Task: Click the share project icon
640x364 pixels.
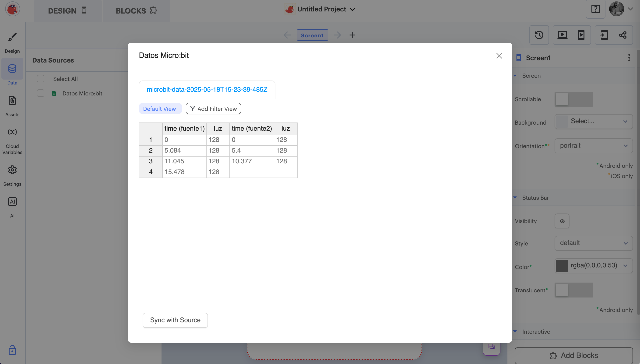Action: (x=622, y=35)
